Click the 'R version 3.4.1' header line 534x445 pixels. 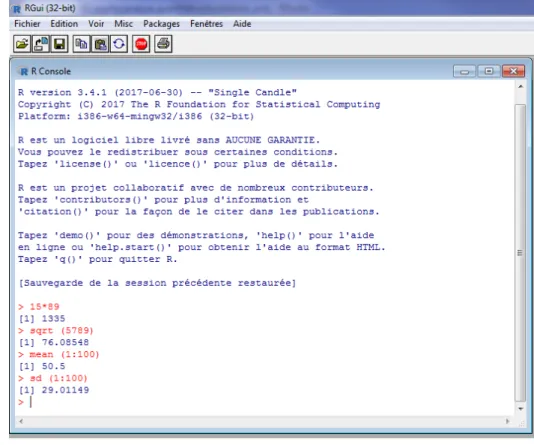[157, 93]
